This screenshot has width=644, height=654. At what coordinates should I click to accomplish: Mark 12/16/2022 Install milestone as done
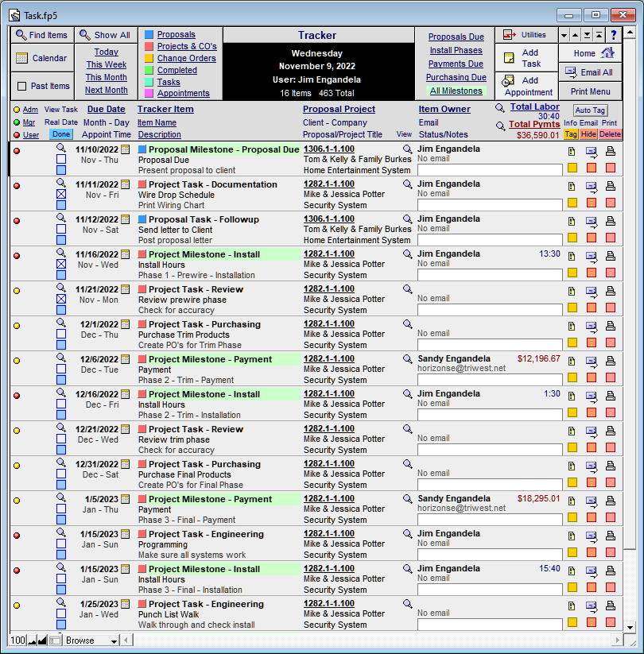[x=61, y=415]
